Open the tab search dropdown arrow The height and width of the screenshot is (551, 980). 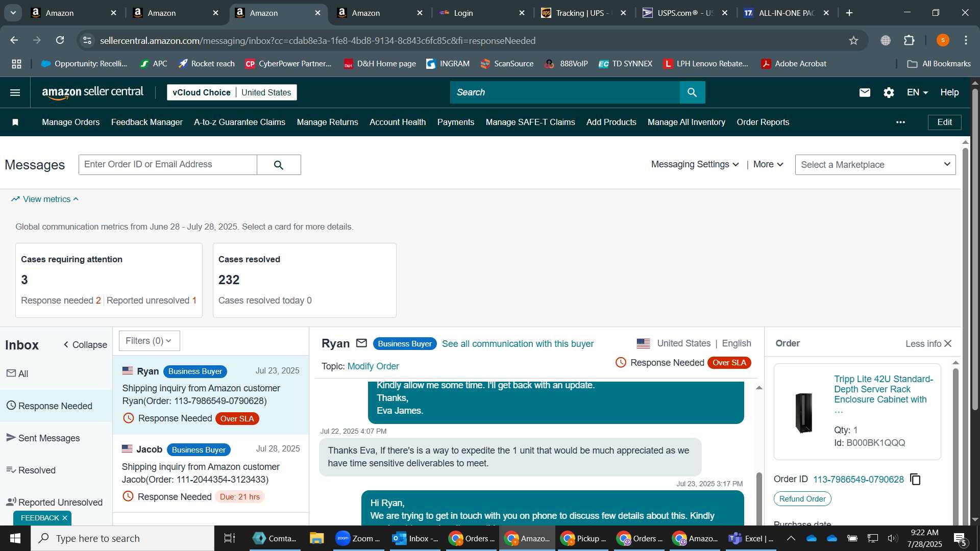(x=13, y=13)
